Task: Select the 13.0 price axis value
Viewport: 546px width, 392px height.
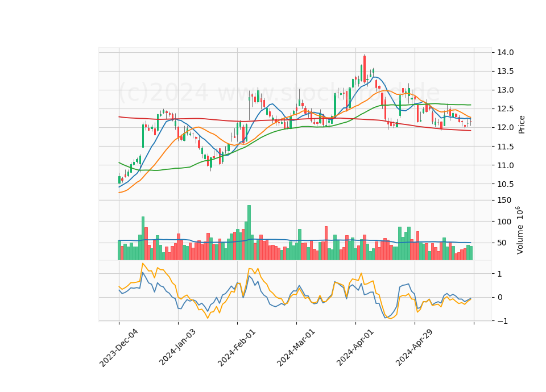Action: coord(505,90)
